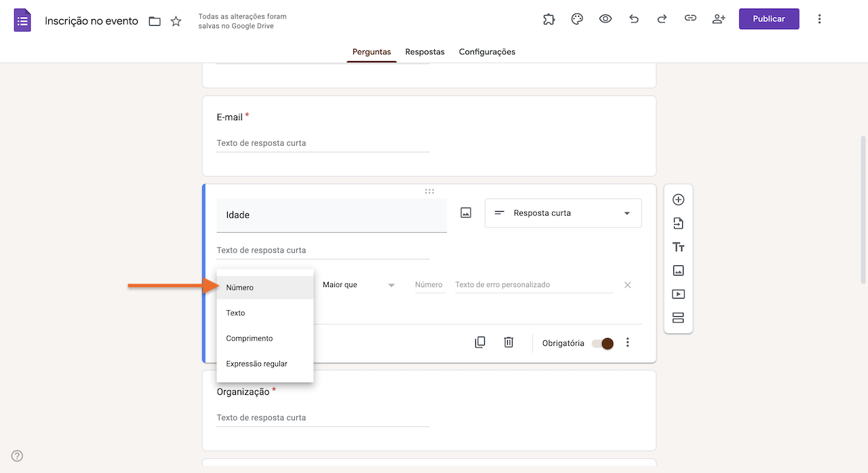Add a video from the sidebar
The image size is (868, 473).
[x=678, y=294]
